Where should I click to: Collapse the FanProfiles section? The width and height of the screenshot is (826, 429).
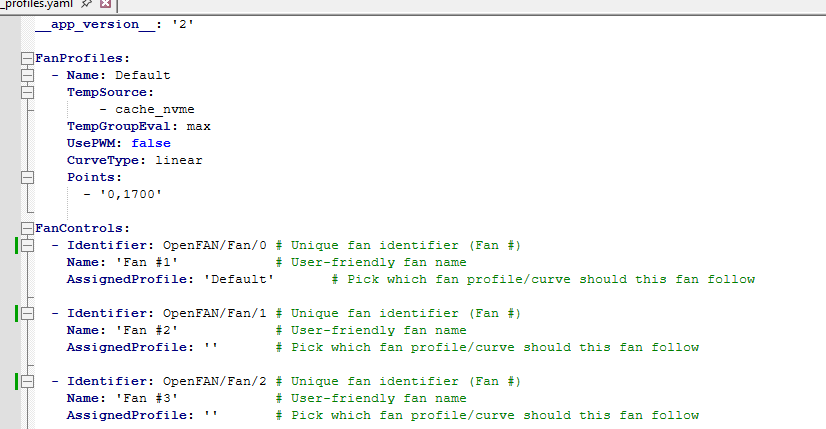[27, 58]
